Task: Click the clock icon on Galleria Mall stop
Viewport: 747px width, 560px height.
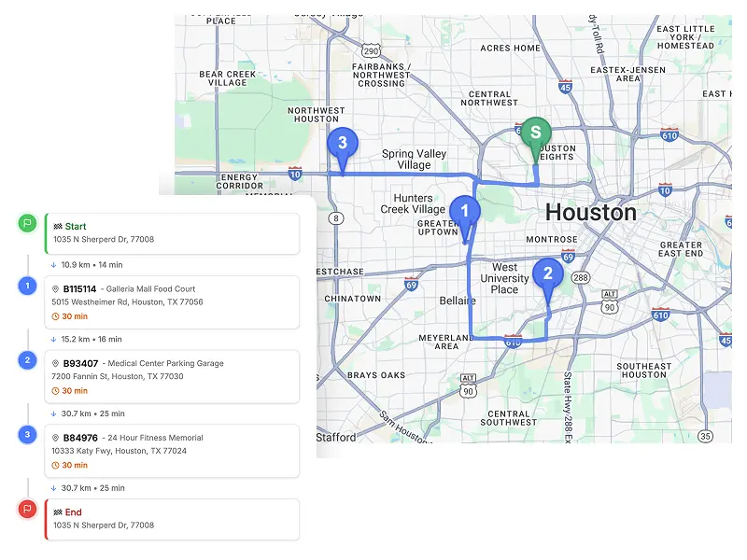Action: 56,316
